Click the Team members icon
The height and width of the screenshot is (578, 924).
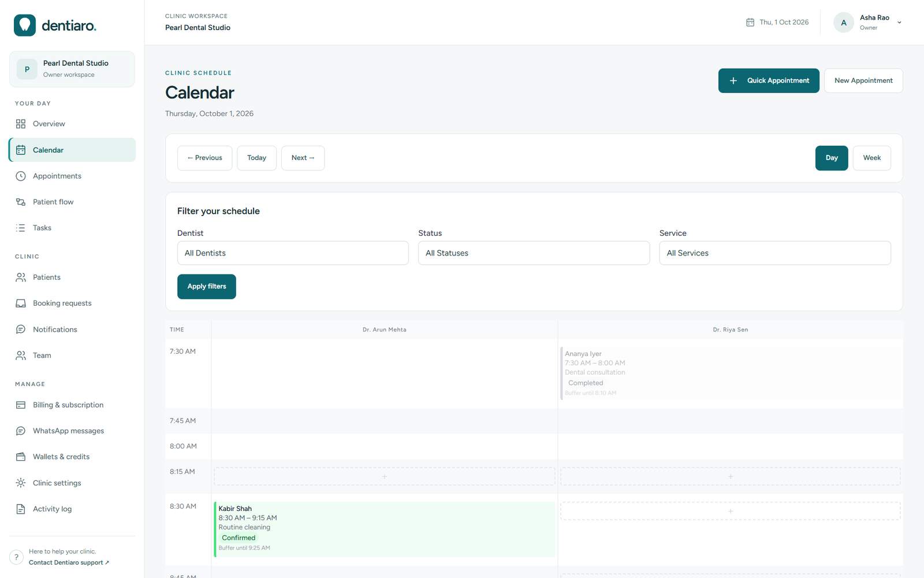point(21,355)
